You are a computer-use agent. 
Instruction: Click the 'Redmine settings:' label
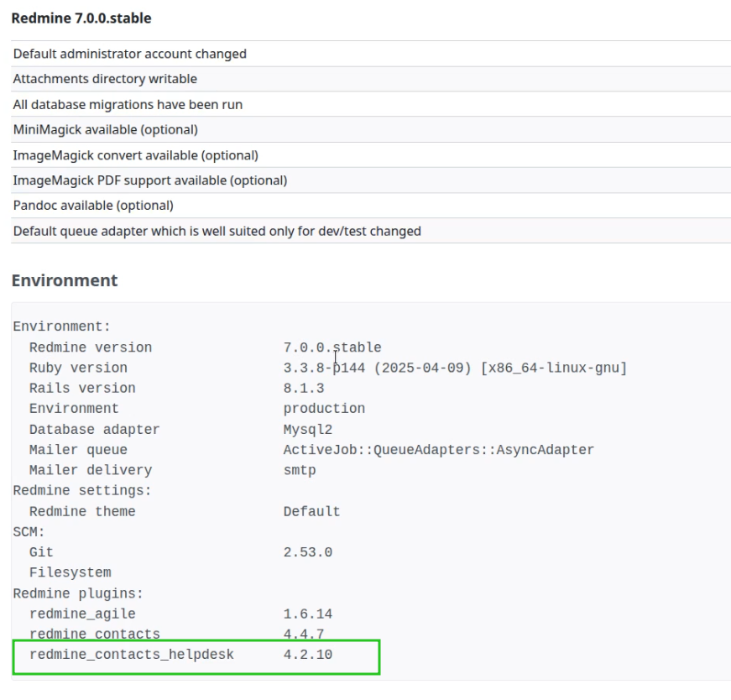(82, 491)
